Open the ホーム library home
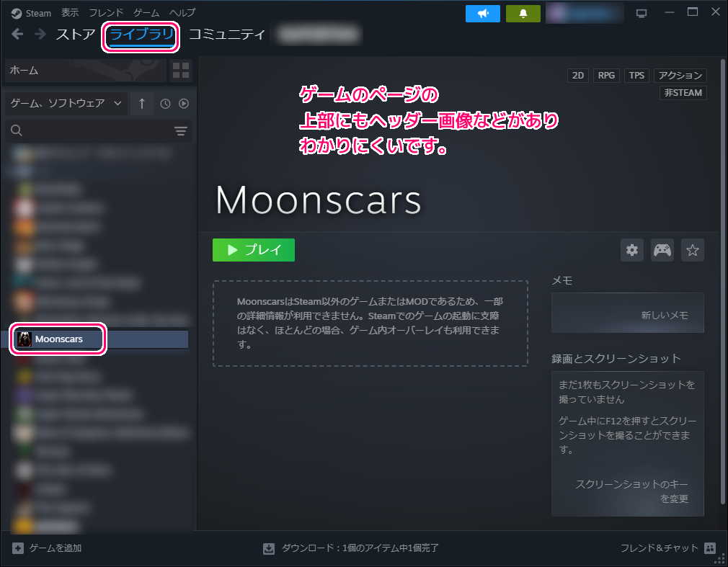 [86, 71]
